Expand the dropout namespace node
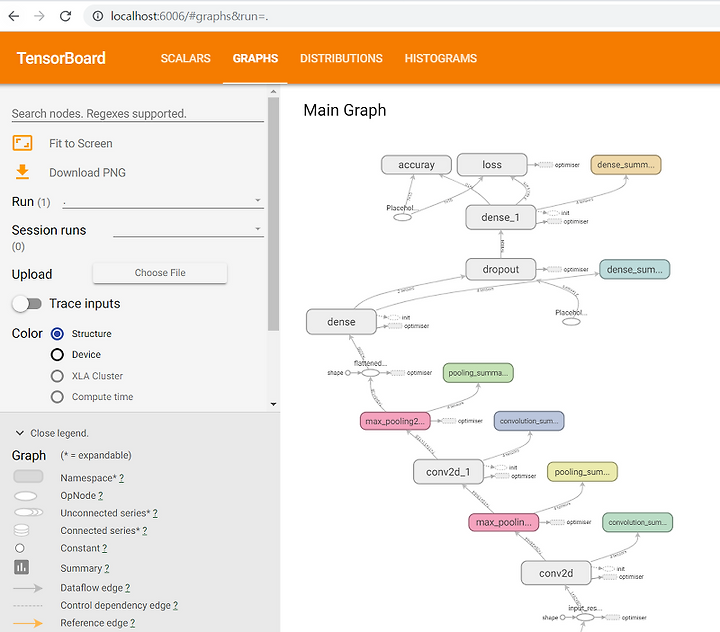The height and width of the screenshot is (632, 720). pos(501,270)
